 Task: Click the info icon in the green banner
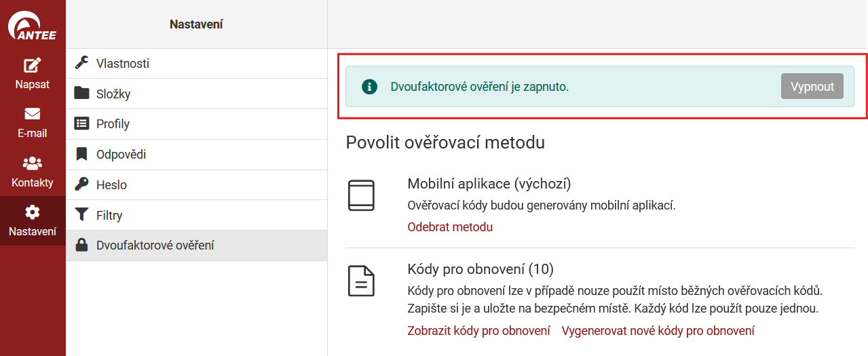pos(369,87)
